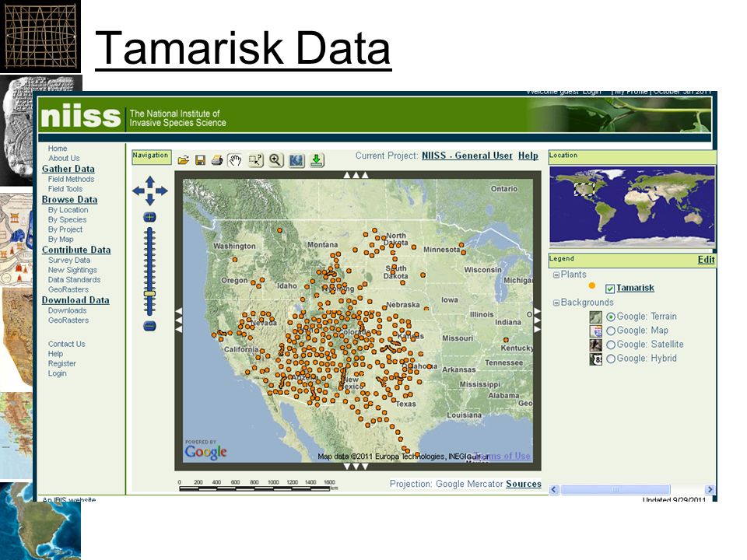The width and height of the screenshot is (747, 560).
Task: Toggle the Tamarisk layer checkbox
Action: pos(610,289)
